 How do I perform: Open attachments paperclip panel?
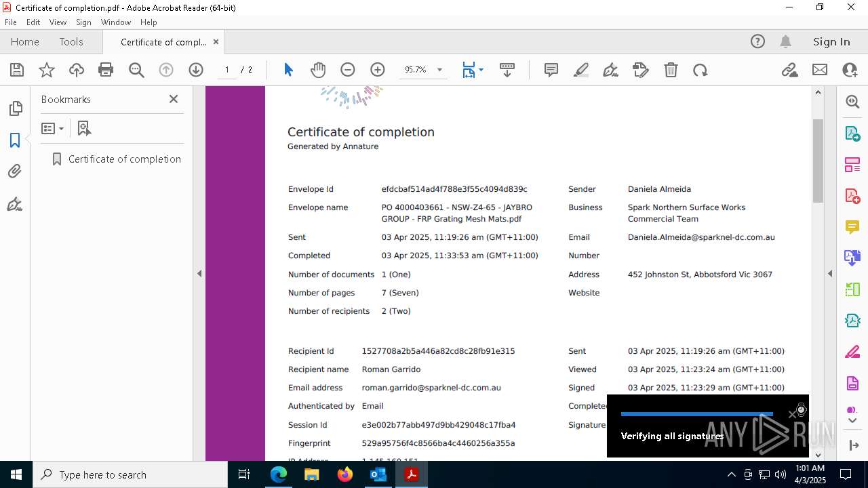coord(15,171)
